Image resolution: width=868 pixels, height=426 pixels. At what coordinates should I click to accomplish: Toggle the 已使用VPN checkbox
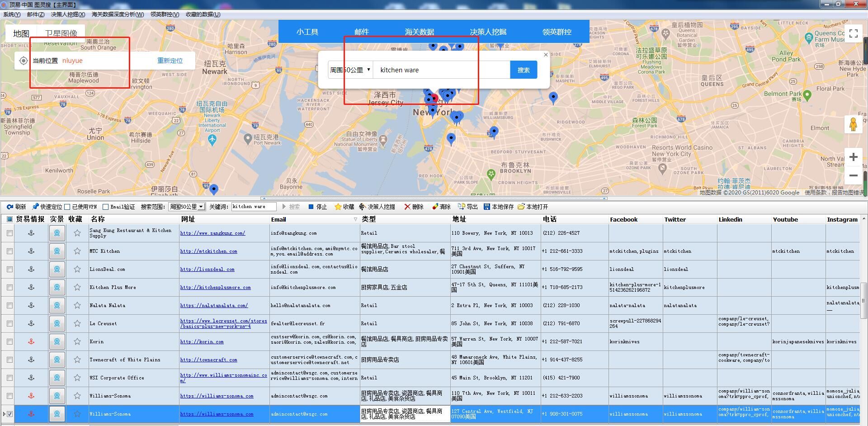click(x=67, y=207)
